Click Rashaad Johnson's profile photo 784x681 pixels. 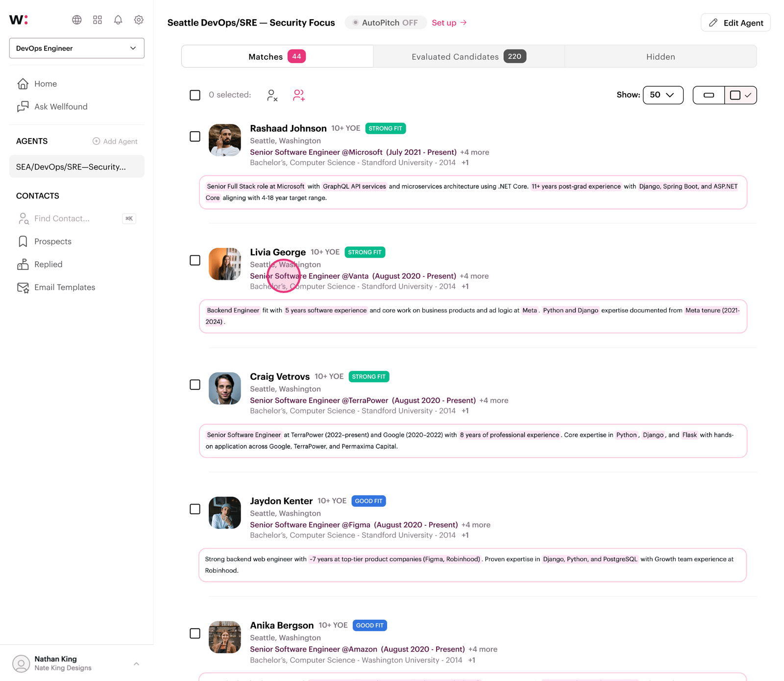coord(225,140)
